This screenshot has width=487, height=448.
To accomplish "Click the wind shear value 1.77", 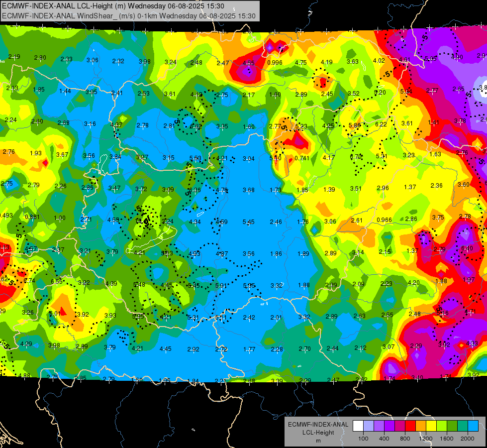I will click(249, 349).
